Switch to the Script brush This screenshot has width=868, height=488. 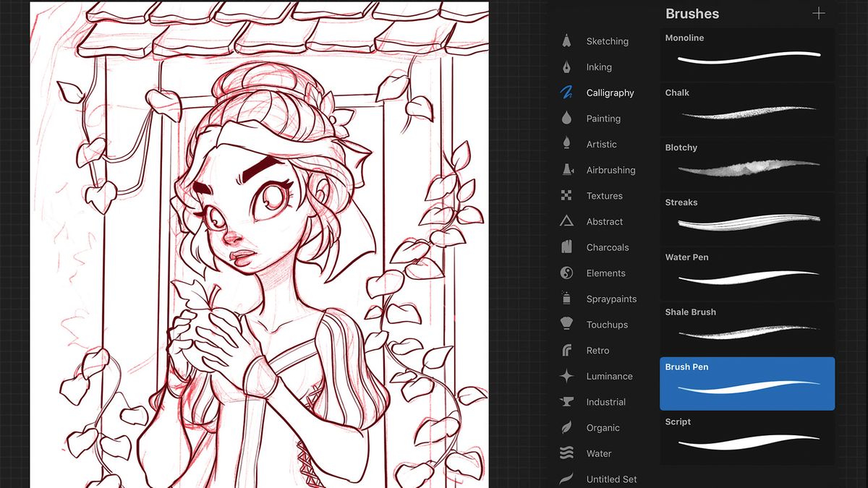(x=747, y=439)
